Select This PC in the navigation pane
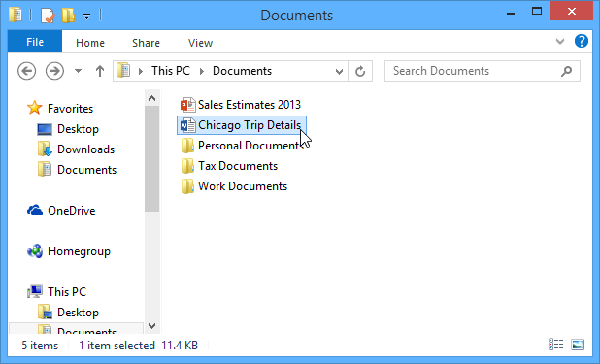Screen dimensions: 600x364 pyautogui.click(x=67, y=291)
